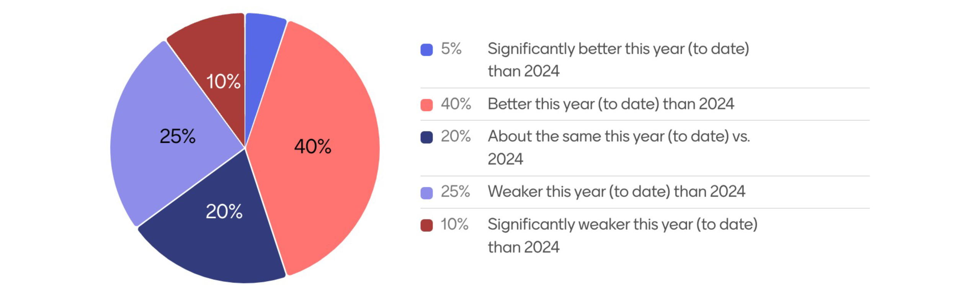Click the 10% value in the legend

pos(454,224)
